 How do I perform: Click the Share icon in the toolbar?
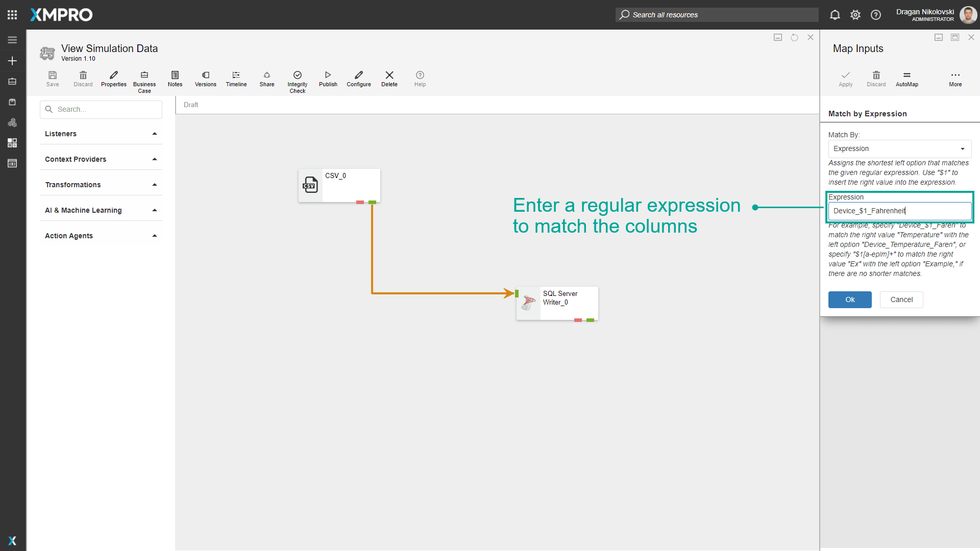267,76
